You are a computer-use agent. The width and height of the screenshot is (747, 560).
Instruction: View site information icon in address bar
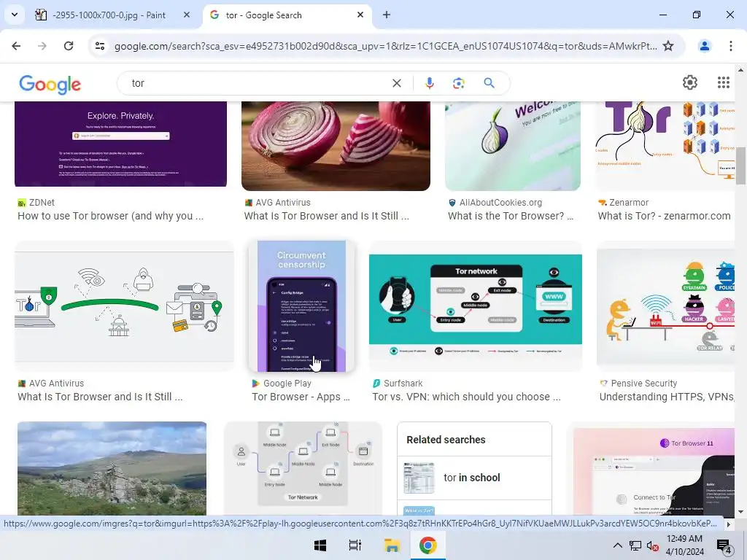(x=100, y=46)
